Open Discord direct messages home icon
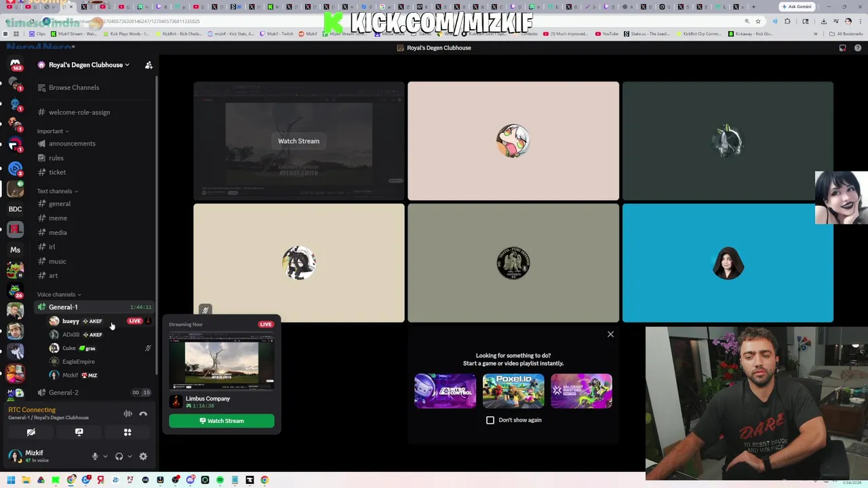868x488 pixels. click(15, 65)
